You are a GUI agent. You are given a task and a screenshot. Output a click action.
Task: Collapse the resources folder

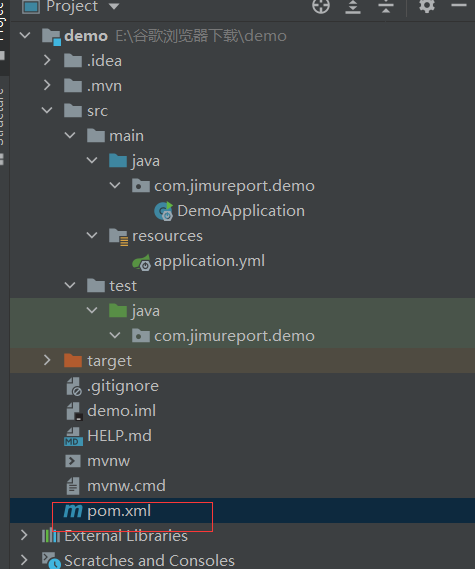click(92, 235)
